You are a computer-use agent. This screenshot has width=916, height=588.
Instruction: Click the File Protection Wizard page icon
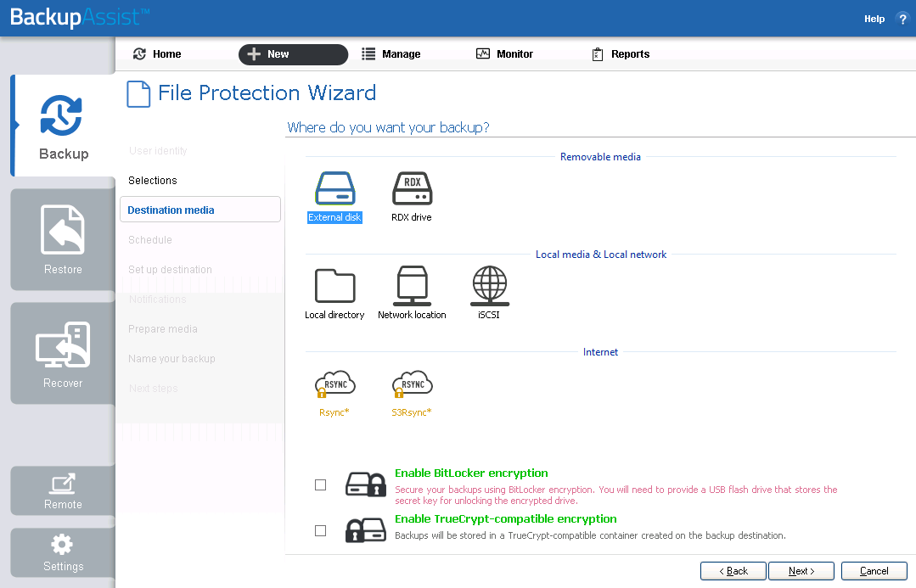[138, 94]
